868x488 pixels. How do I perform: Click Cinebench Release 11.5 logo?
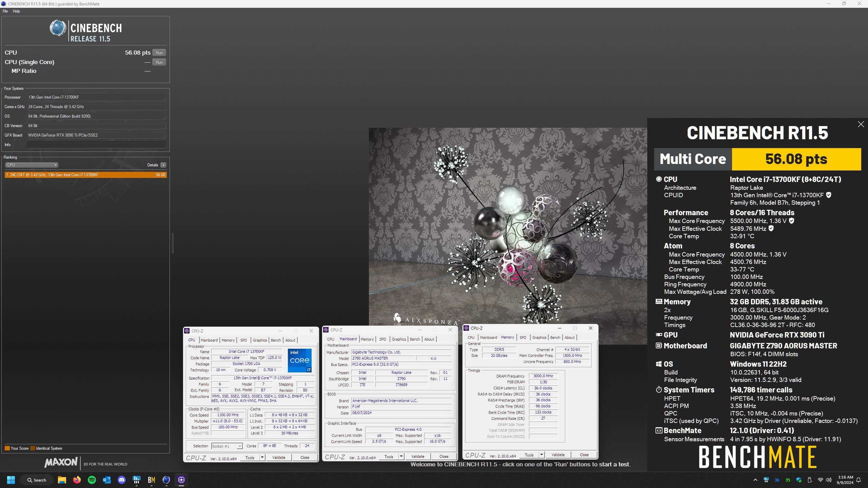(85, 31)
